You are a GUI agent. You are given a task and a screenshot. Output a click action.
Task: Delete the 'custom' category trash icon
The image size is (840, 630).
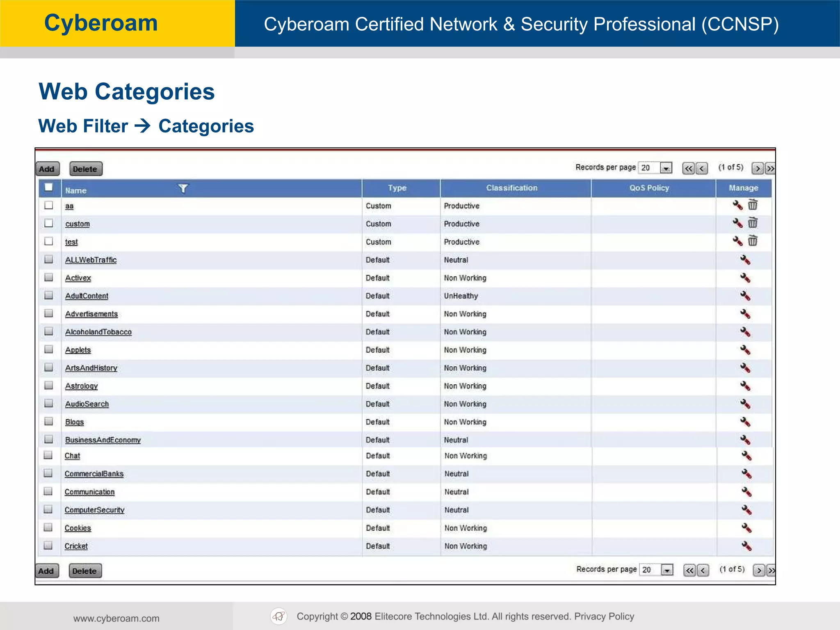[x=753, y=223]
